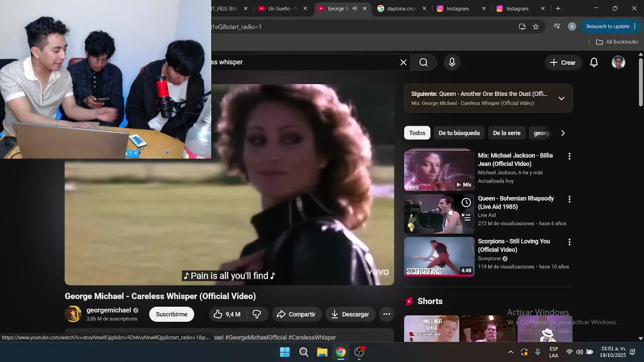Open volume speaker tray icon
The height and width of the screenshot is (362, 644).
pyautogui.click(x=580, y=352)
